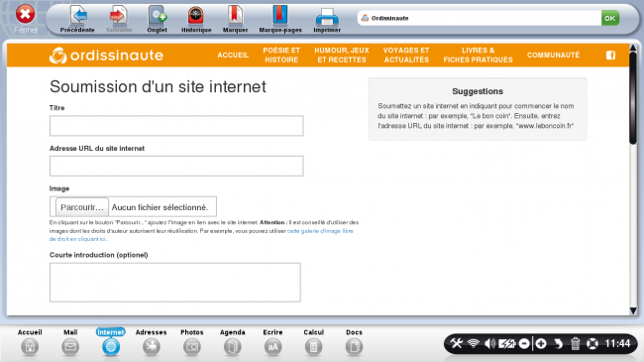
Task: Open the Historique browsing history
Action: (196, 19)
